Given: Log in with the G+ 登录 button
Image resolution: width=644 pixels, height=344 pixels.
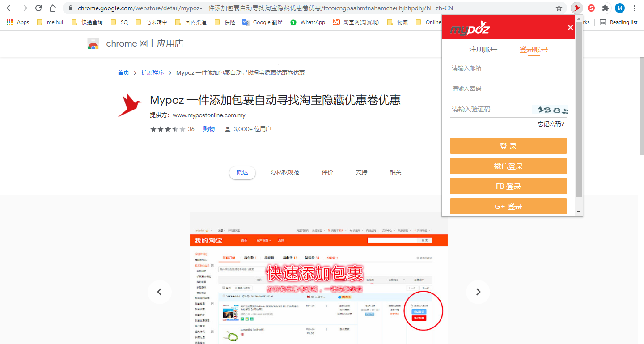Looking at the screenshot, I should coord(508,206).
